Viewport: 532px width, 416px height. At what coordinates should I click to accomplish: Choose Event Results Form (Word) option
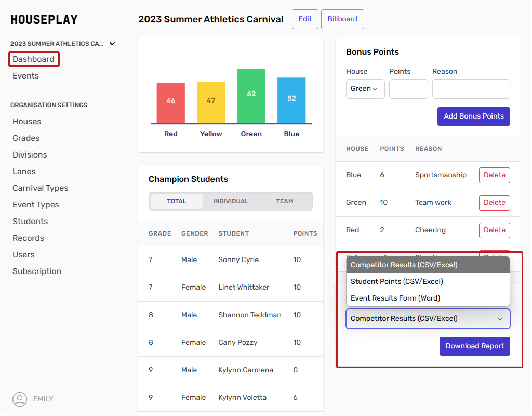(395, 298)
